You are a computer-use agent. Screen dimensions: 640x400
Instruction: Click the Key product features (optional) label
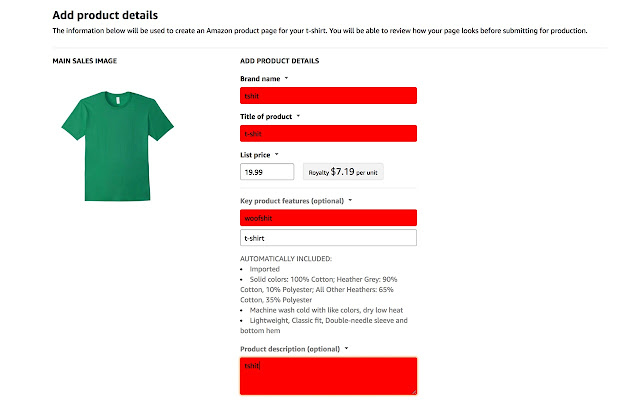tap(292, 201)
